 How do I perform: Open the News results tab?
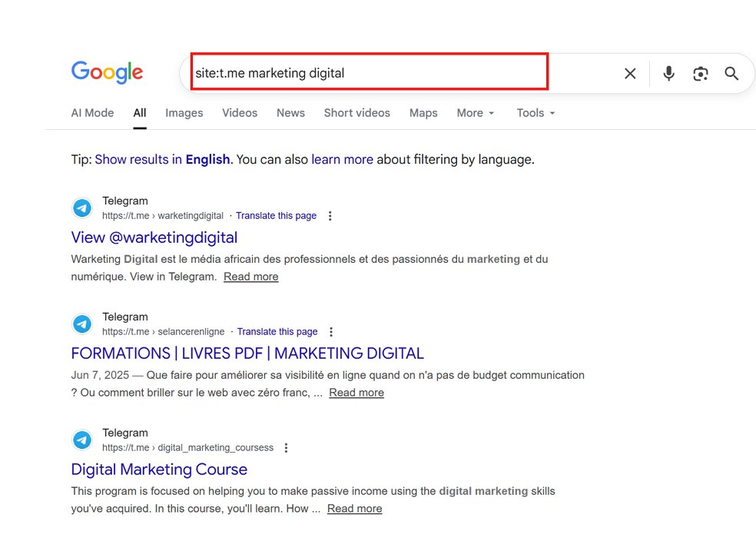pyautogui.click(x=290, y=113)
